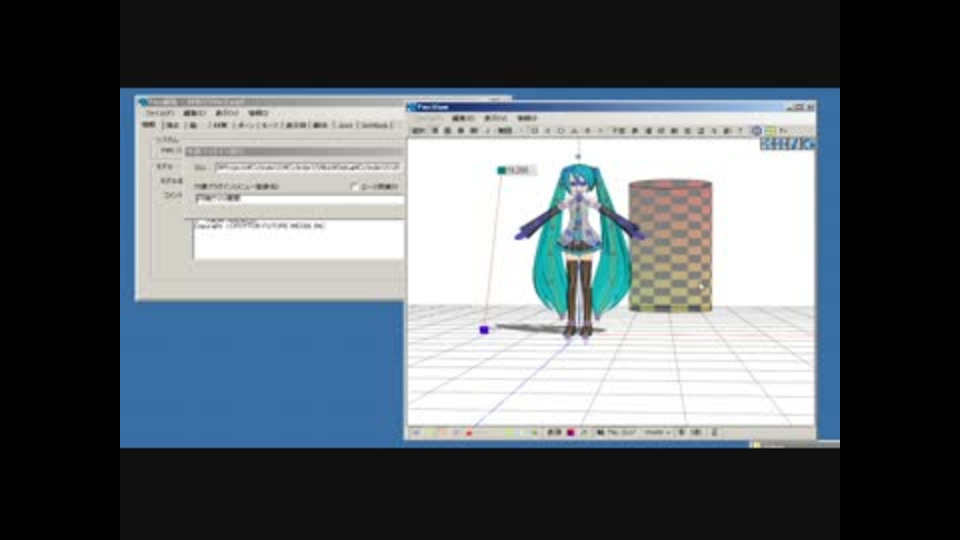Switch to the SoftBody tab
960x540 pixels.
pos(374,125)
